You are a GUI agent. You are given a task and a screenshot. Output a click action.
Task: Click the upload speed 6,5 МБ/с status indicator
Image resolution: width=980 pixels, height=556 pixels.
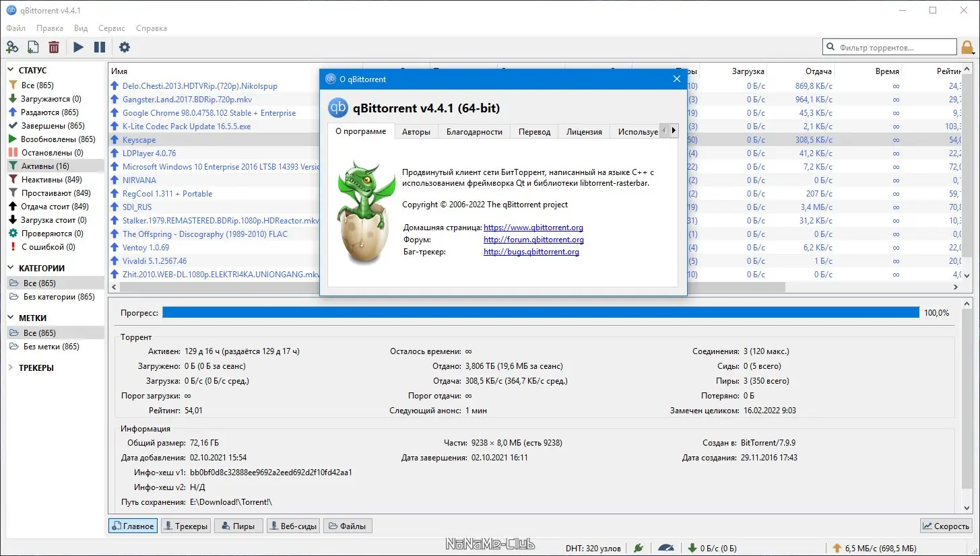[x=874, y=548]
